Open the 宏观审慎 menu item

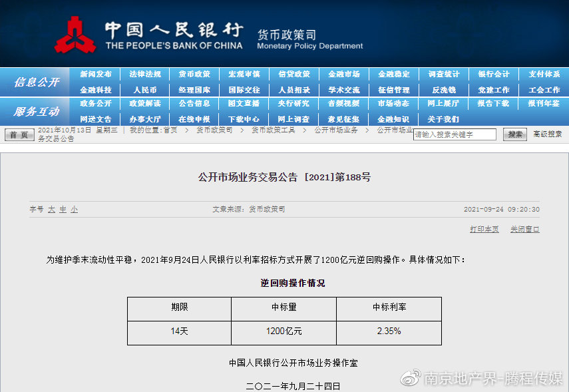click(244, 74)
